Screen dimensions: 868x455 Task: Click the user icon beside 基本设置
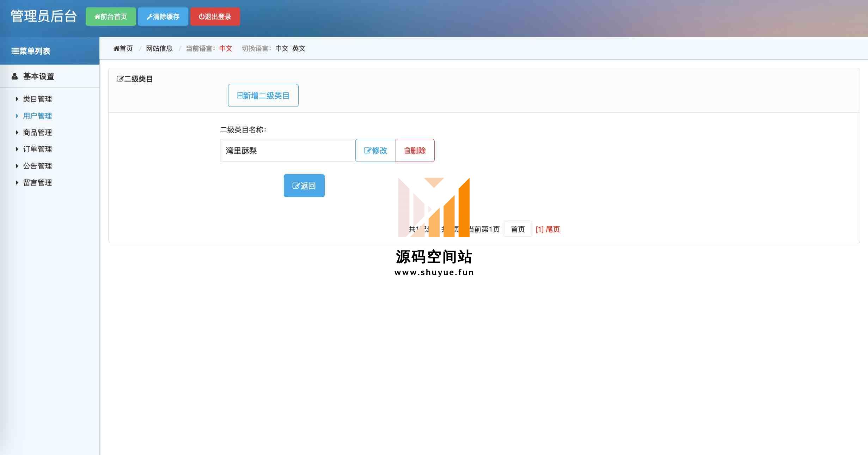(14, 76)
